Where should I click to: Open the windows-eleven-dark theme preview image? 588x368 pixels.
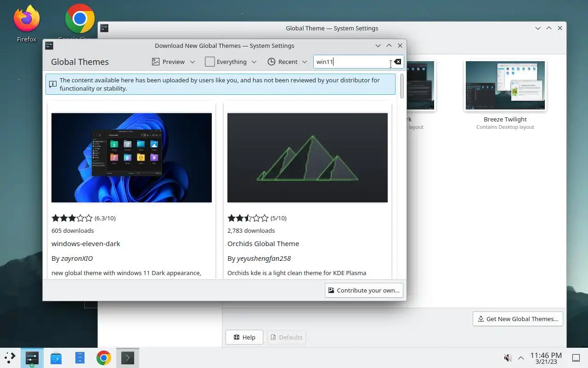131,158
